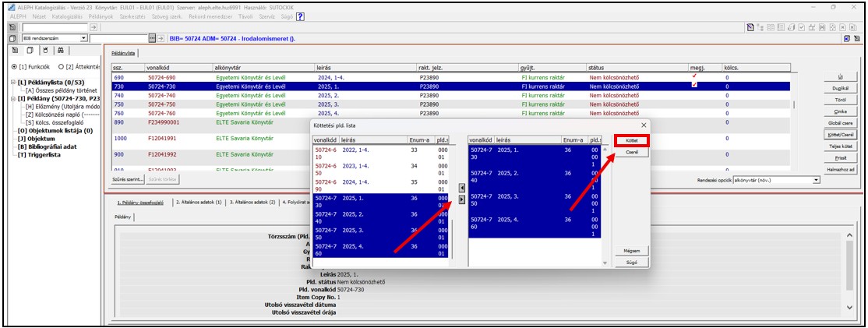Click the Köttet/Cserél button on the right panel
868x328 pixels.
840,135
